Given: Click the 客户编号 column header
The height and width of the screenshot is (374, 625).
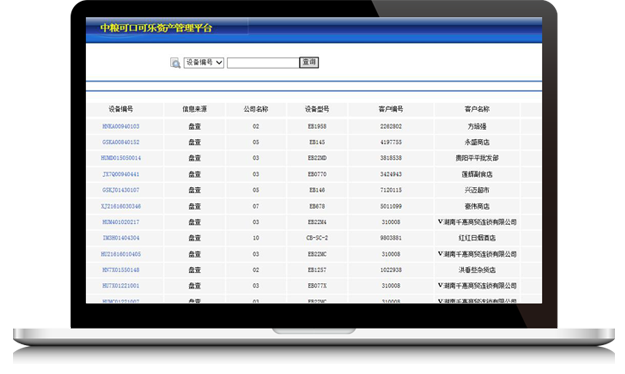Looking at the screenshot, I should (x=391, y=109).
